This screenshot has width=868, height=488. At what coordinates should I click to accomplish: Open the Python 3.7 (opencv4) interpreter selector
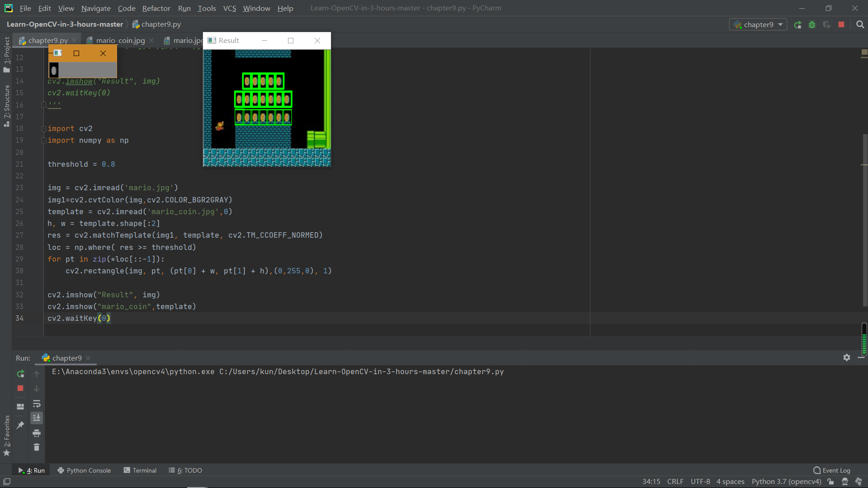786,482
